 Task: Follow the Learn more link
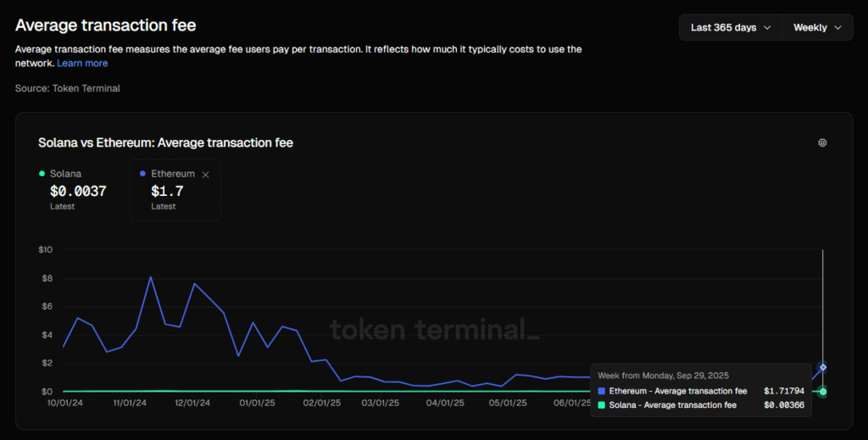pyautogui.click(x=82, y=63)
